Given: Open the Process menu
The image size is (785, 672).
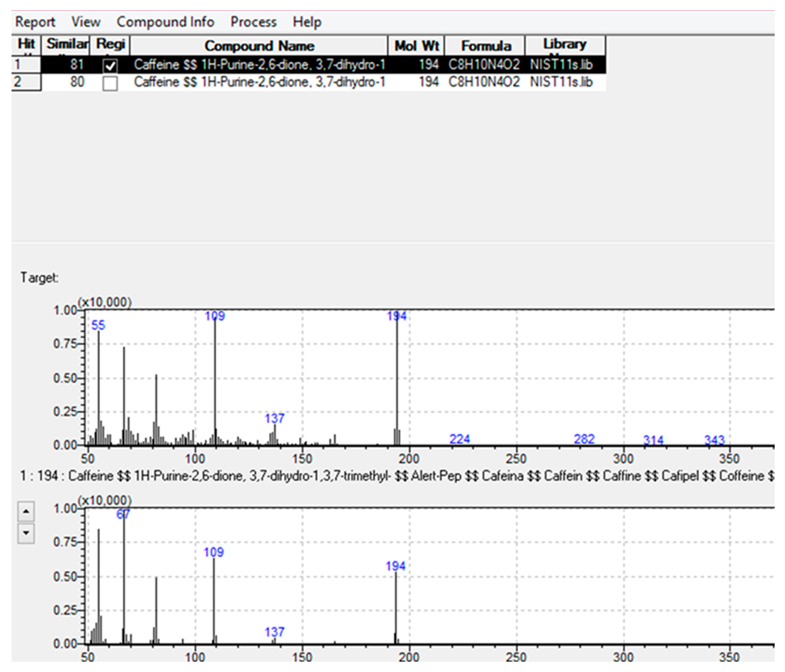Looking at the screenshot, I should 254,22.
